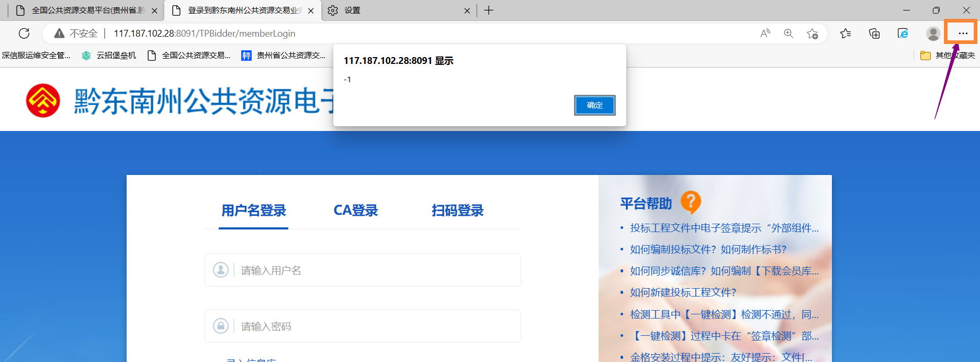
Task: Open the Collections icon
Action: click(874, 34)
